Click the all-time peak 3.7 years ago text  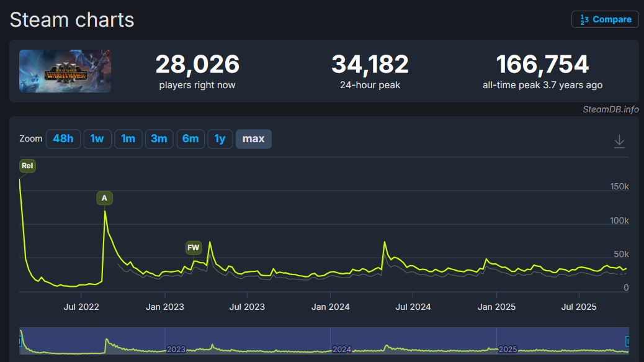(x=542, y=85)
